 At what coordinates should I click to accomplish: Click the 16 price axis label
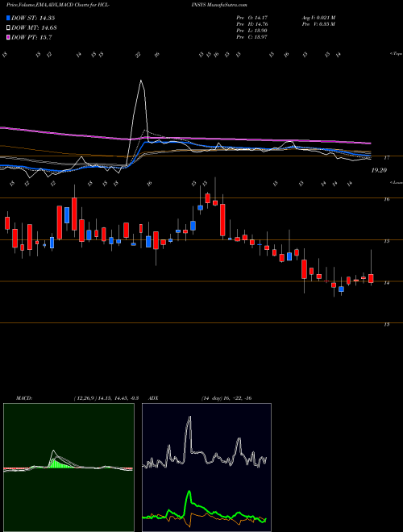pos(386,199)
